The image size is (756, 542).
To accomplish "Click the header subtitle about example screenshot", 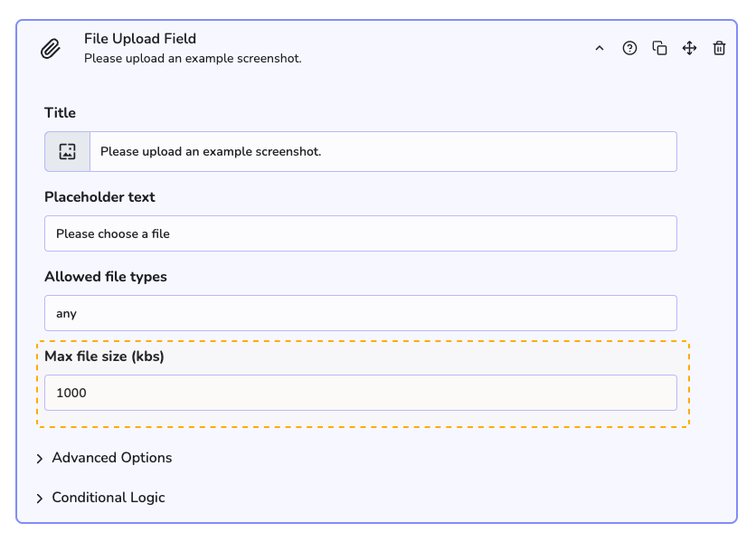I will pos(193,59).
